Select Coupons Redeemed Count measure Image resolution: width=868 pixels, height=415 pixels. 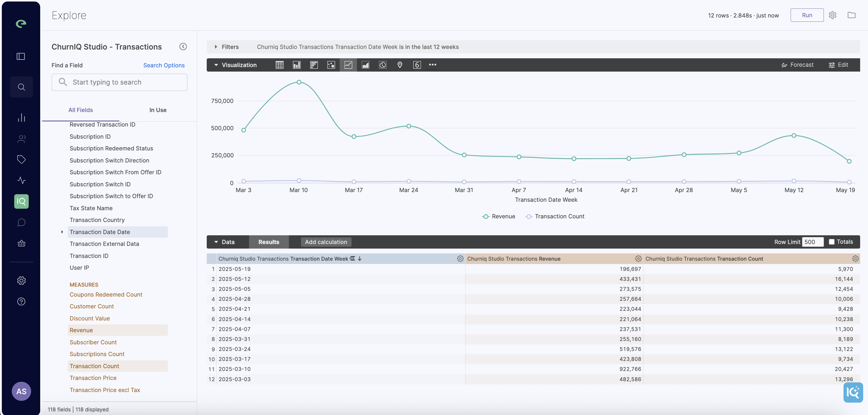(x=106, y=294)
